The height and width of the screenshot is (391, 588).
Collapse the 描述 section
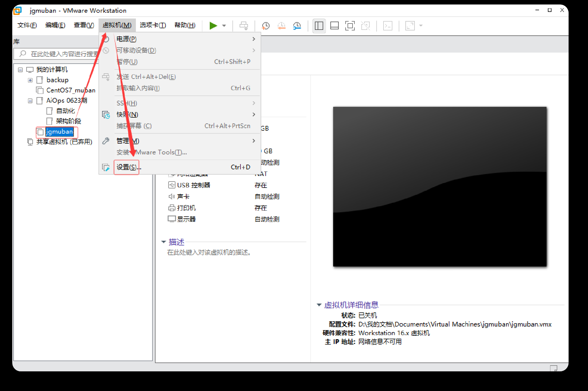click(164, 242)
